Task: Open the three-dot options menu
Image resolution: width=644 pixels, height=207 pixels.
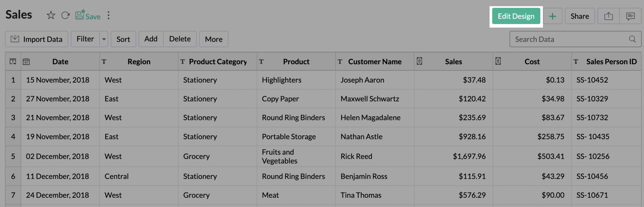Action: (109, 15)
